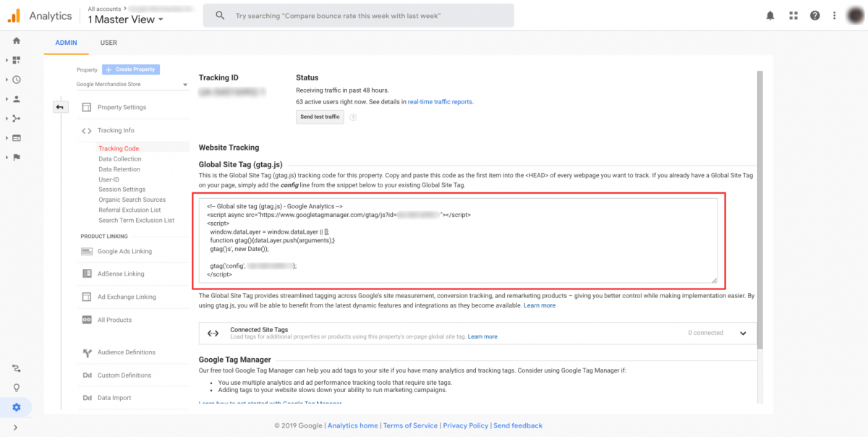868x437 pixels.
Task: Switch to the USER tab
Action: pos(109,43)
